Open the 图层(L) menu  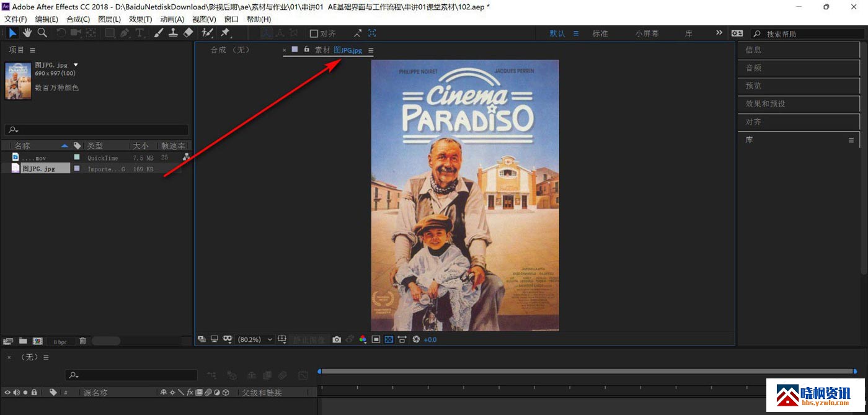click(109, 19)
